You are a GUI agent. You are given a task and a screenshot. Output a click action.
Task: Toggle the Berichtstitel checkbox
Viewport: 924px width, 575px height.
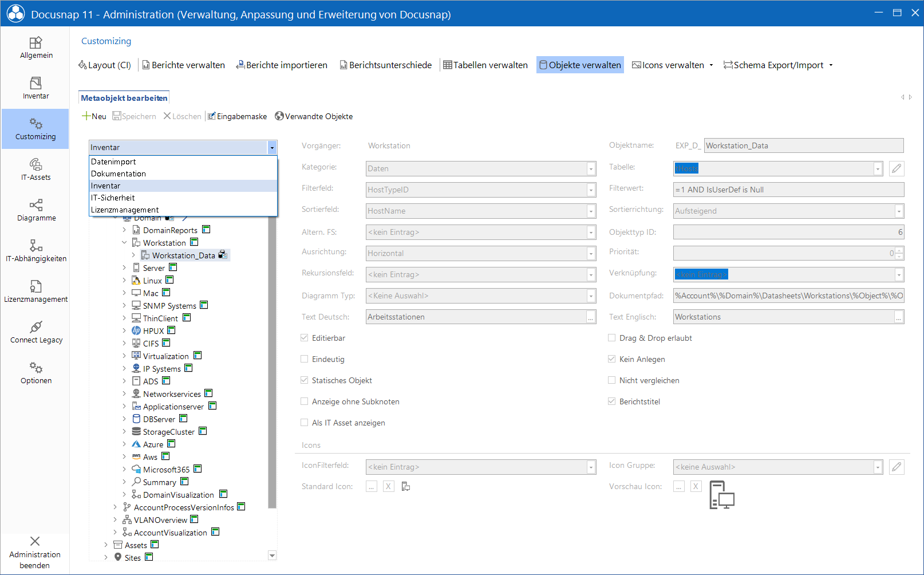pos(612,401)
